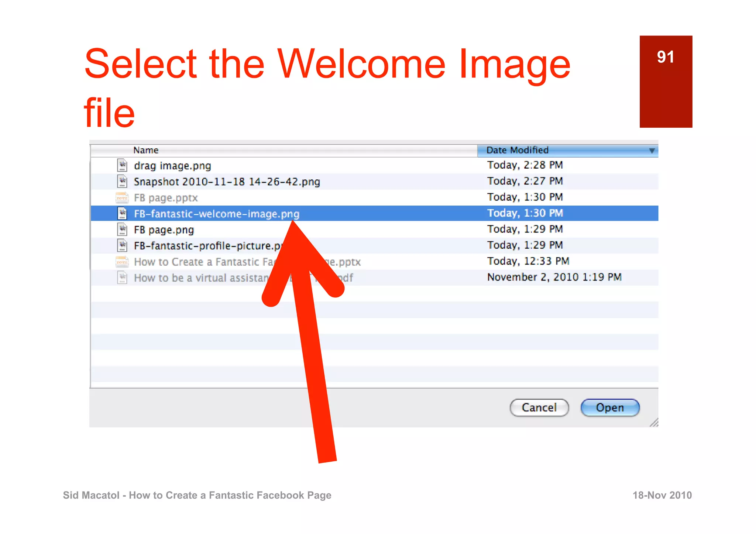Click the FB-fantastic-welcome-image.png file icon

pos(122,213)
